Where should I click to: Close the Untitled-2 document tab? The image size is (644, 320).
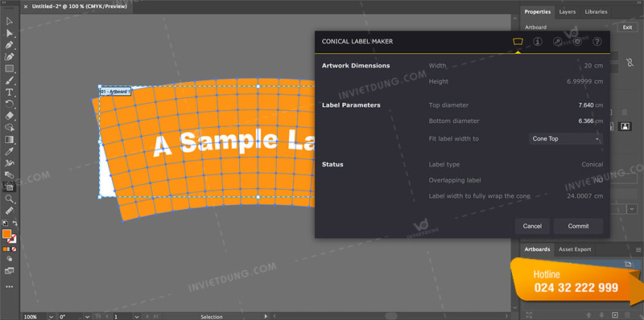(x=26, y=6)
